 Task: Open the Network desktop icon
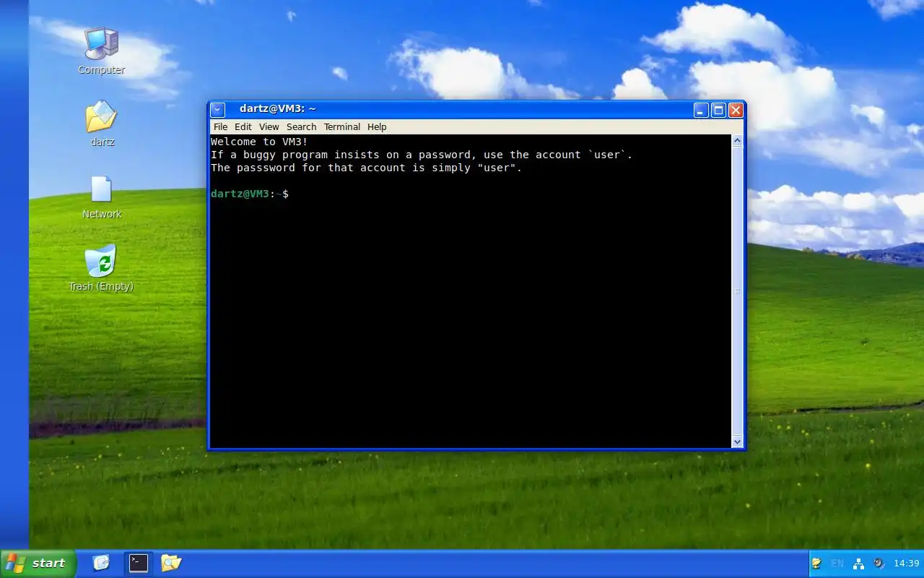coord(102,197)
